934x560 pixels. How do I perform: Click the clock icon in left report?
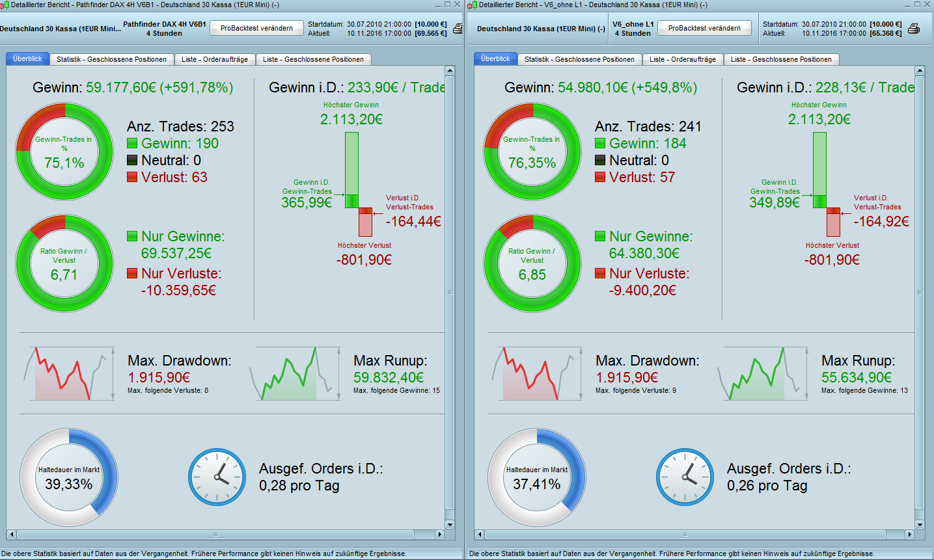217,477
